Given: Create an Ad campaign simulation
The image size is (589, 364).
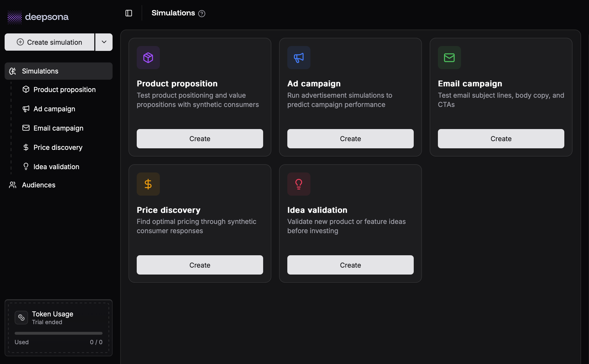Looking at the screenshot, I should [350, 139].
